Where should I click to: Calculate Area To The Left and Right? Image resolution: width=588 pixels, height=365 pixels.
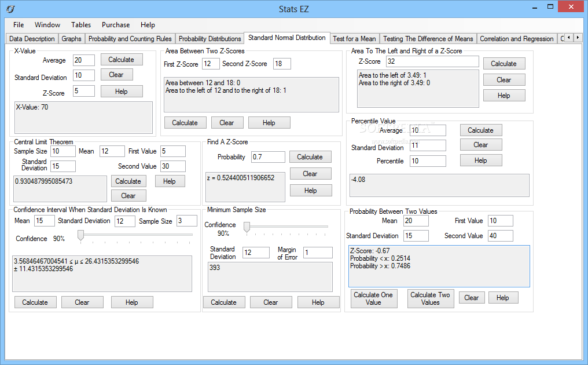[x=504, y=64]
